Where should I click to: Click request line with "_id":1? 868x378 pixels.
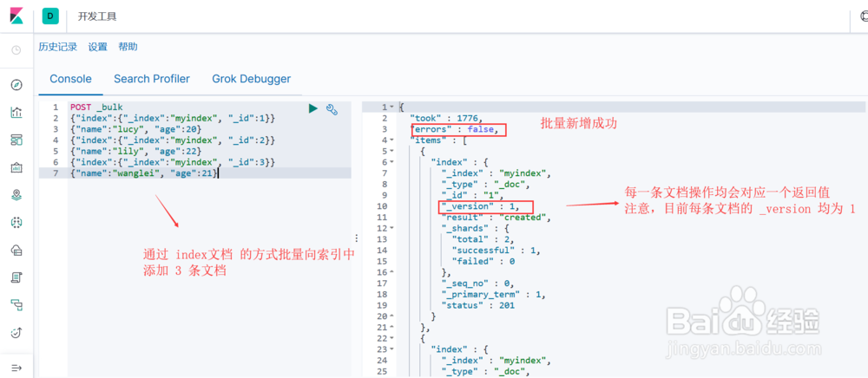tap(172, 118)
